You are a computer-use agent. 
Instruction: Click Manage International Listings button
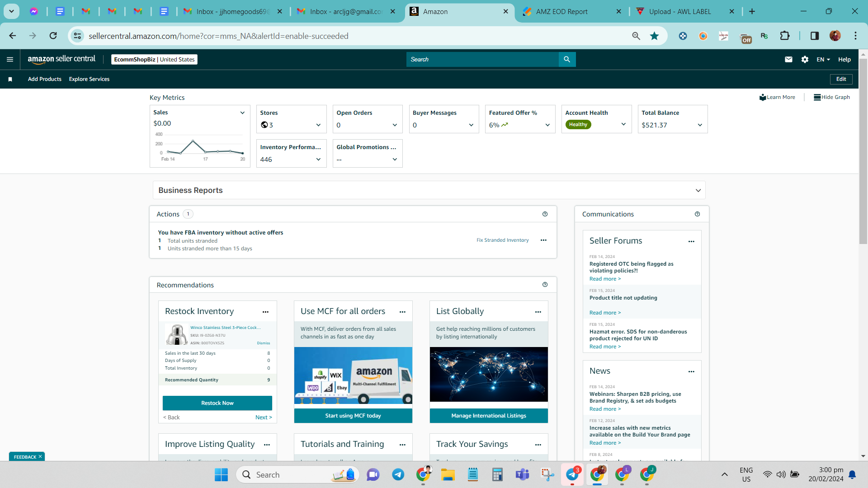coord(489,416)
